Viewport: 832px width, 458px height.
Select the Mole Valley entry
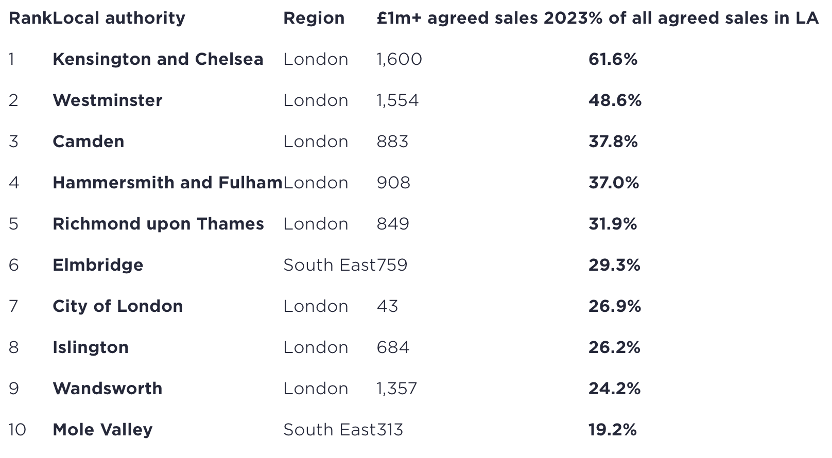[x=102, y=429]
